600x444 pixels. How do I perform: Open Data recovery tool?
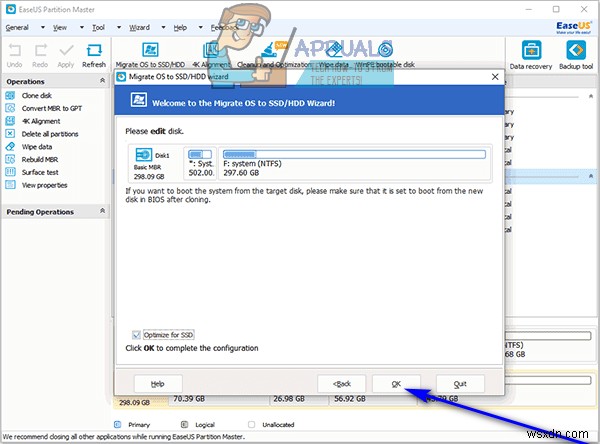[x=531, y=56]
